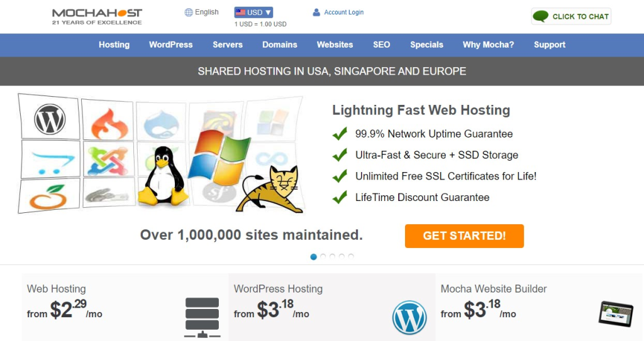Screen dimensions: 644x341
Task: Click the GET STARTED! button
Action: pos(464,236)
